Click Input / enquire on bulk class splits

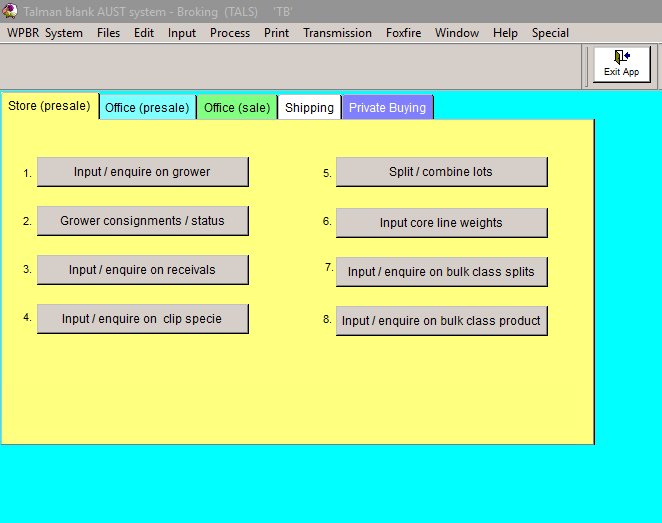point(441,272)
